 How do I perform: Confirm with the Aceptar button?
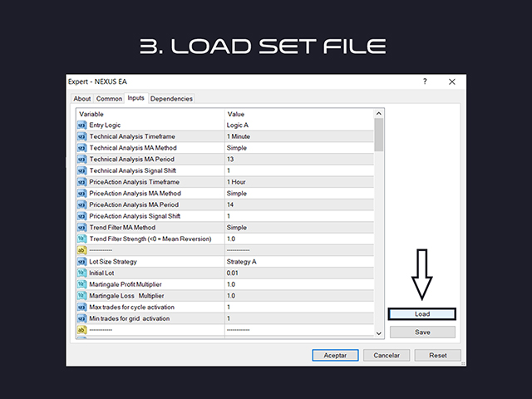(x=335, y=355)
